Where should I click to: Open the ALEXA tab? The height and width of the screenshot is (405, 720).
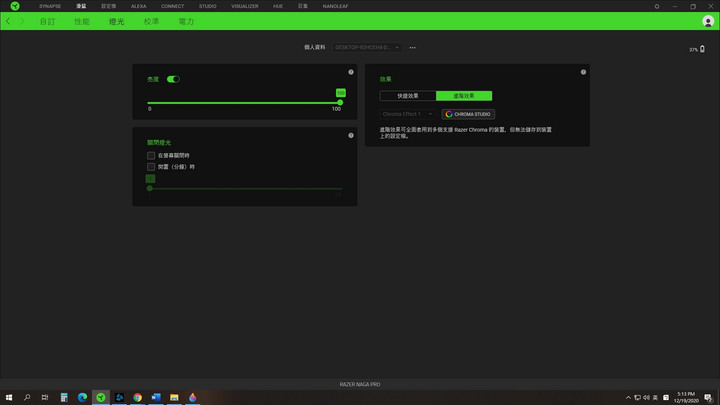coord(138,6)
